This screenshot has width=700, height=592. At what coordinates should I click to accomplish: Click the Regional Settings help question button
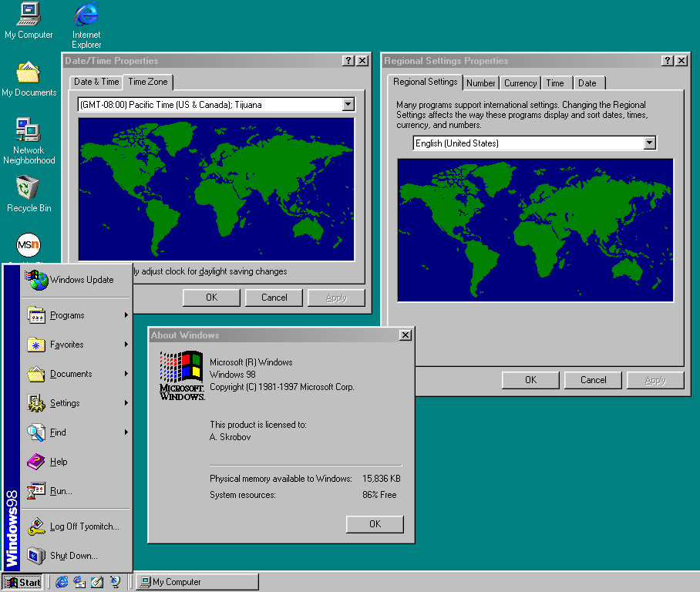(668, 61)
